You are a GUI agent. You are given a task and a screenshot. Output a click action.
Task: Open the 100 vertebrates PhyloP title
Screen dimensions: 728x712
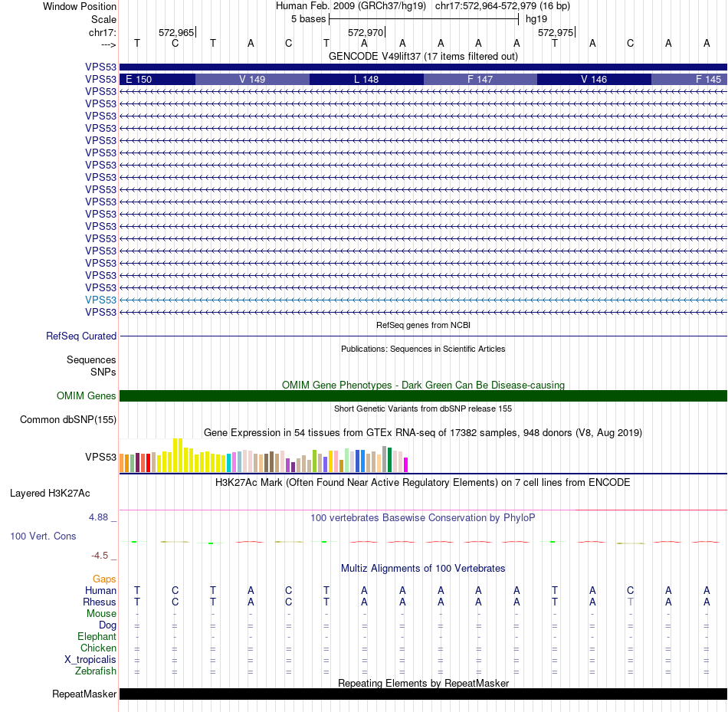click(422, 518)
